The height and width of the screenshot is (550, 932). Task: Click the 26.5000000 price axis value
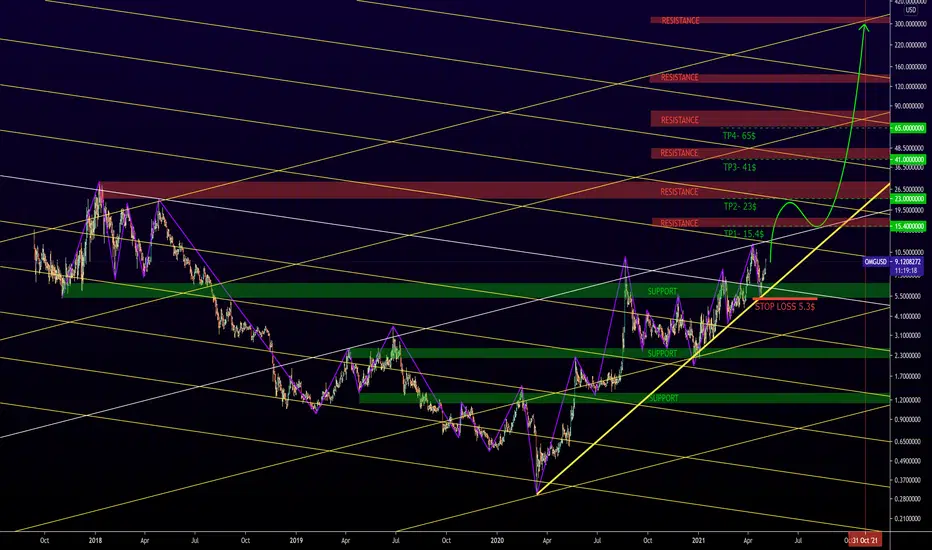(x=911, y=190)
